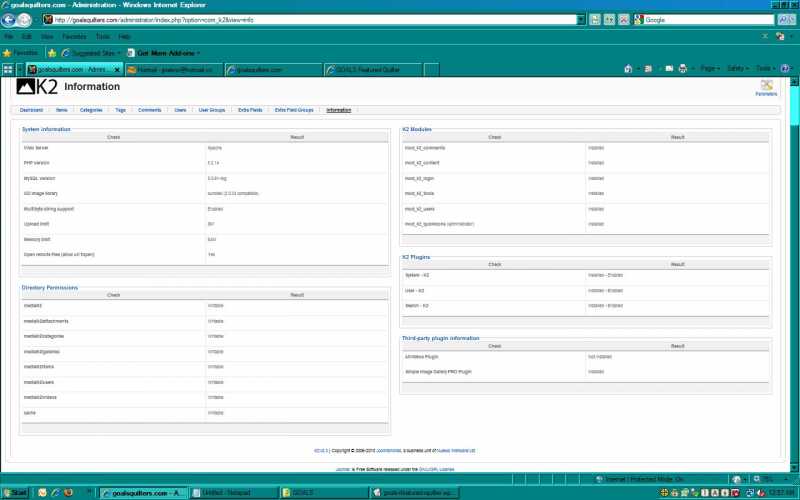Click Outlook Express icon in quick launch
The height and width of the screenshot is (500, 800).
pos(42,493)
